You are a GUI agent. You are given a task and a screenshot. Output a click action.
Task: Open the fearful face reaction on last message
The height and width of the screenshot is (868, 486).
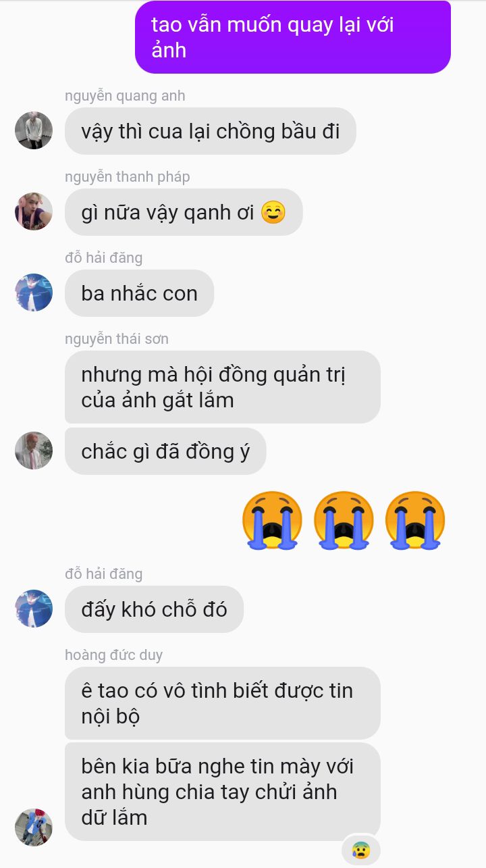pos(361,849)
